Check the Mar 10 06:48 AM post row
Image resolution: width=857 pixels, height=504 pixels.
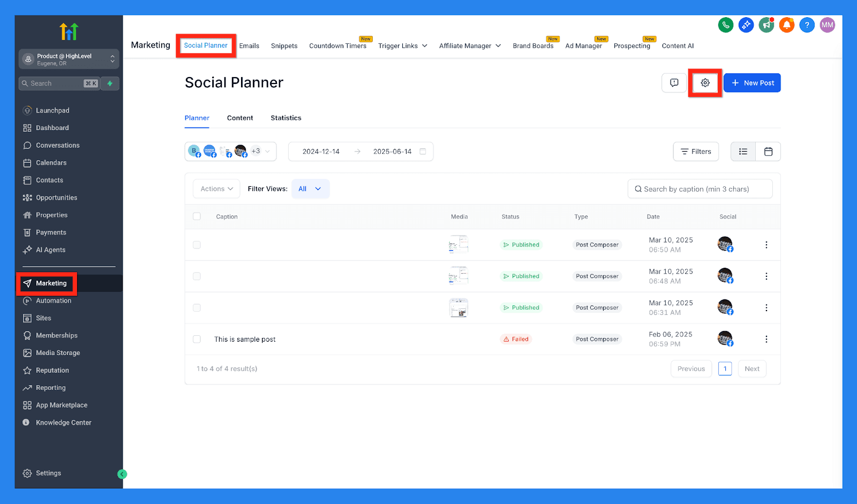(x=197, y=276)
